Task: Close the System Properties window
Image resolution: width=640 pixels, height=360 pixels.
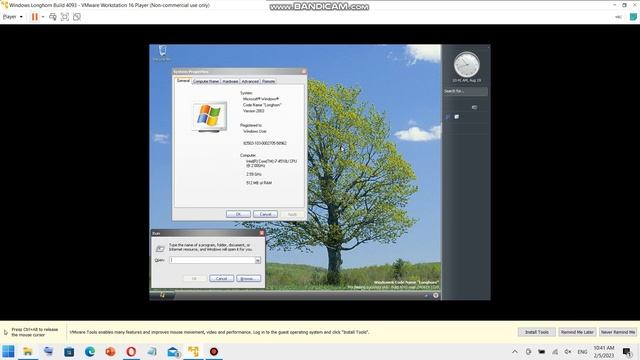Action: click(303, 71)
